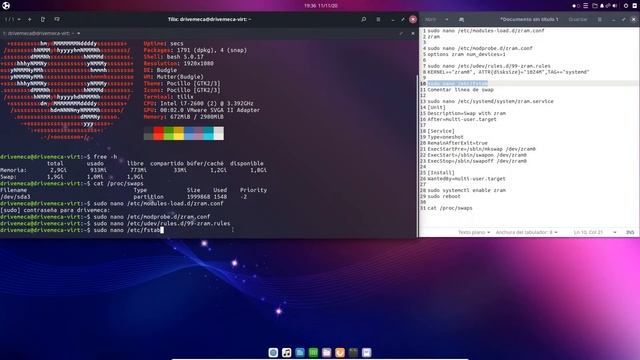Add a new Tilix session with the plus icon
Viewport: 640px width, 360px height.
29,19
